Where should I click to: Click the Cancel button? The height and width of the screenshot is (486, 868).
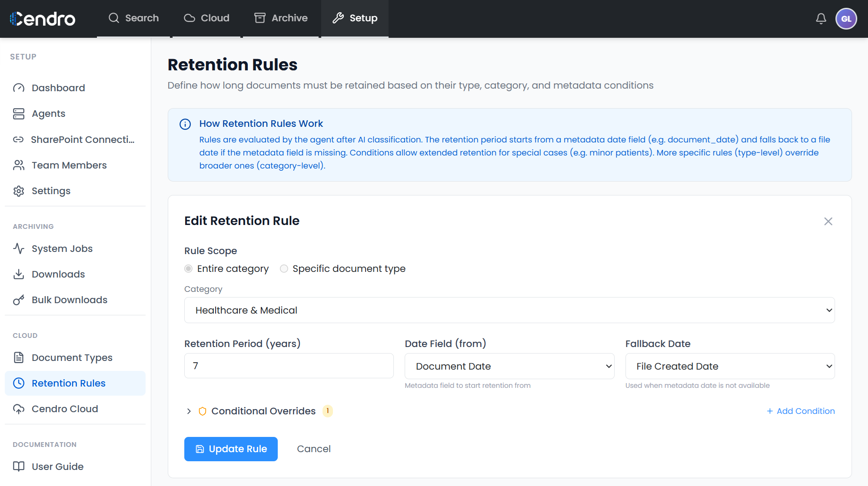[x=314, y=449]
